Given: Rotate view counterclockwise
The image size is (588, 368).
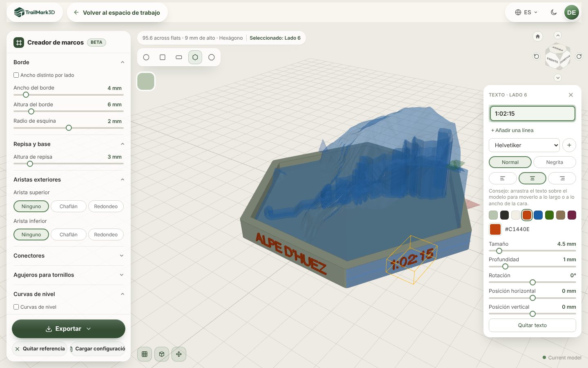Looking at the screenshot, I should click(x=537, y=56).
